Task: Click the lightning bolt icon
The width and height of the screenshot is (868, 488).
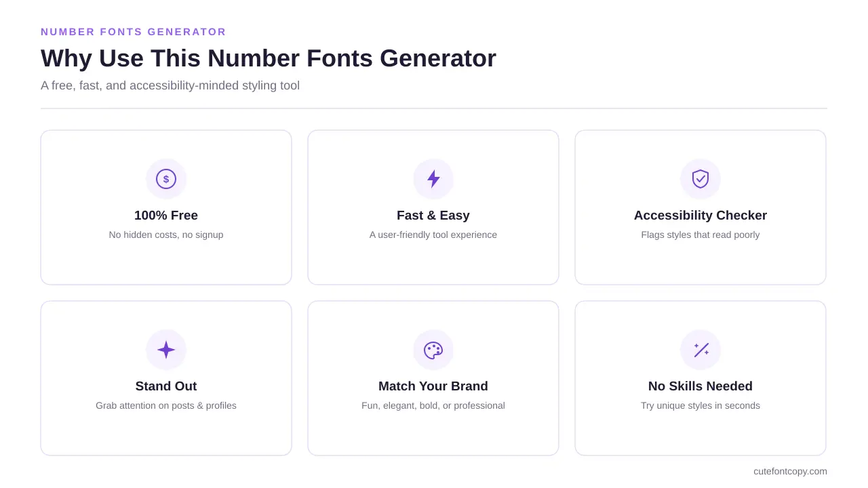Action: 433,179
